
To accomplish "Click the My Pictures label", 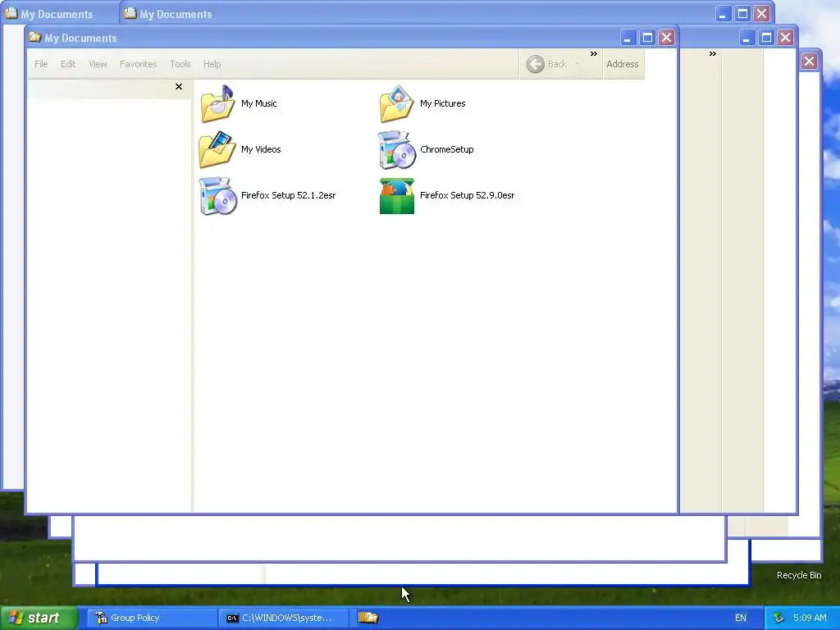I will 442,103.
